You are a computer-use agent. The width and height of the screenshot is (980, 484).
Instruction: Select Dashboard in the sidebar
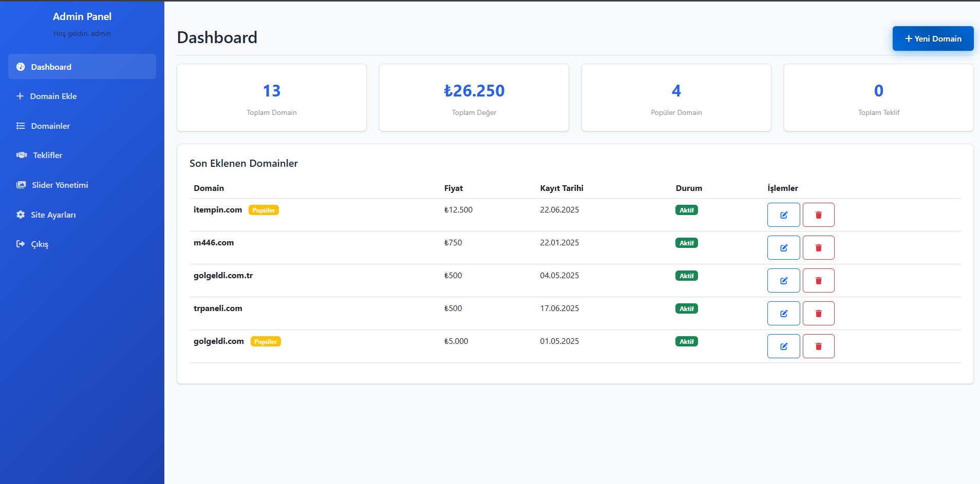[x=82, y=67]
